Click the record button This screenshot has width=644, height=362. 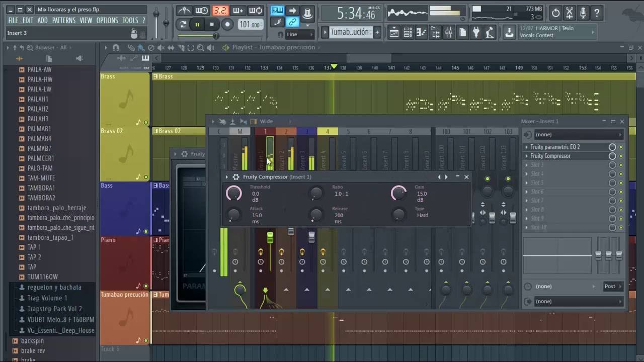coord(227,24)
